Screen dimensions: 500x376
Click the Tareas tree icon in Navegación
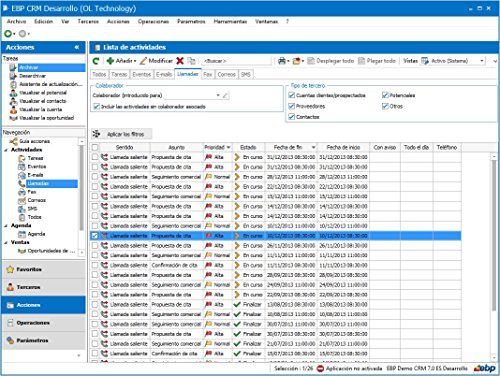click(x=22, y=158)
